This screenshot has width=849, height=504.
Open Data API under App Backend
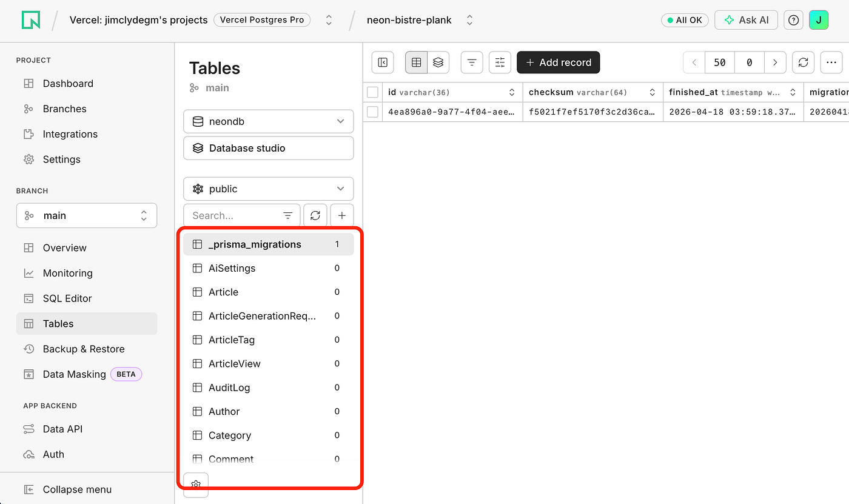pos(87,429)
